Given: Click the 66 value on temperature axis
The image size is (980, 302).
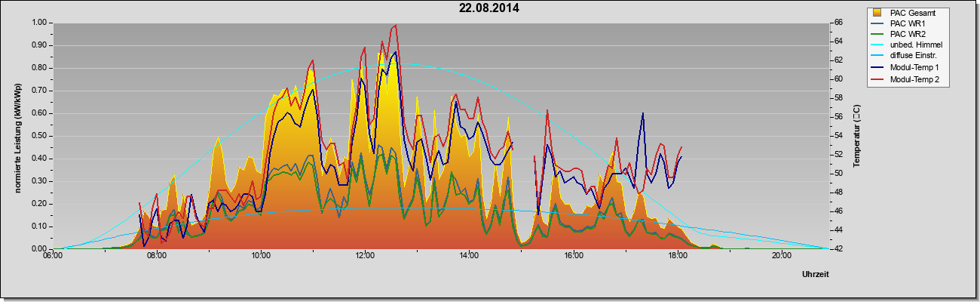Looking at the screenshot, I should [x=837, y=23].
